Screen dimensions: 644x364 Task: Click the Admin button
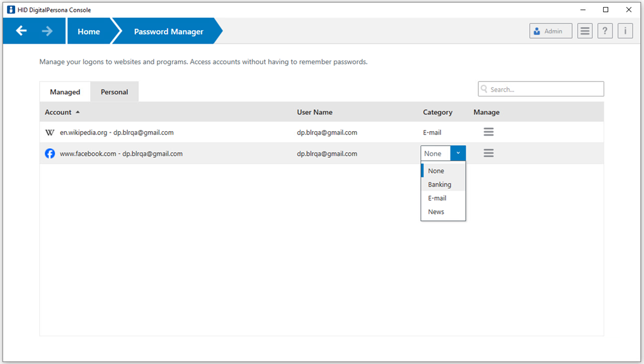[550, 30]
